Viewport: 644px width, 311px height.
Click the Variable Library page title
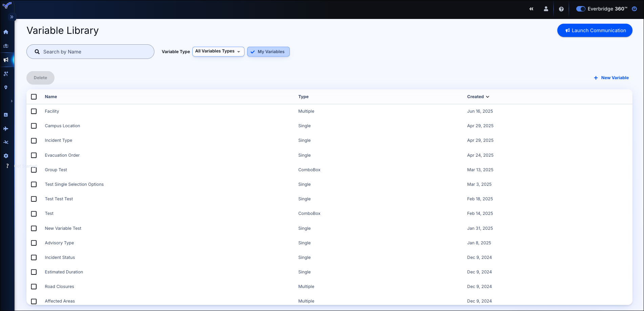[63, 30]
